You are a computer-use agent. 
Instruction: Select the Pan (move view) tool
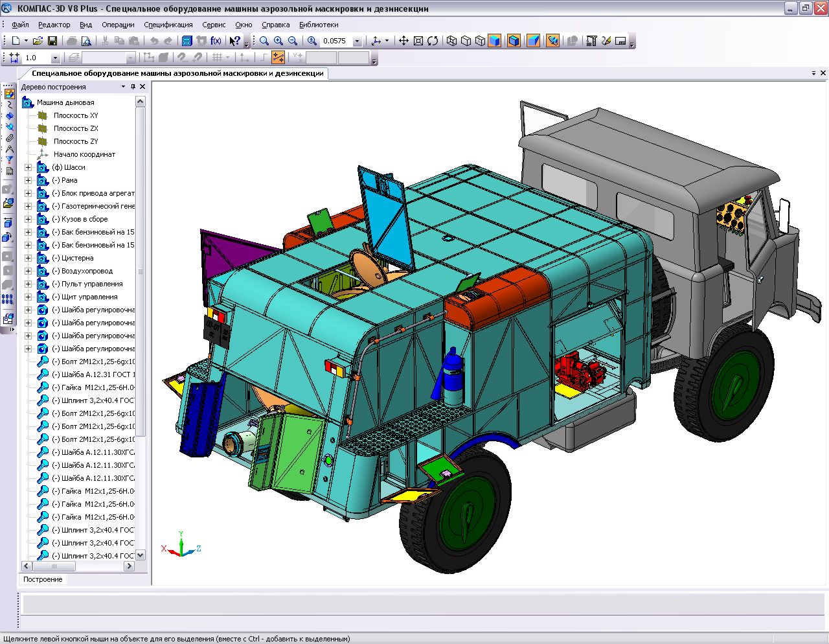(x=403, y=41)
